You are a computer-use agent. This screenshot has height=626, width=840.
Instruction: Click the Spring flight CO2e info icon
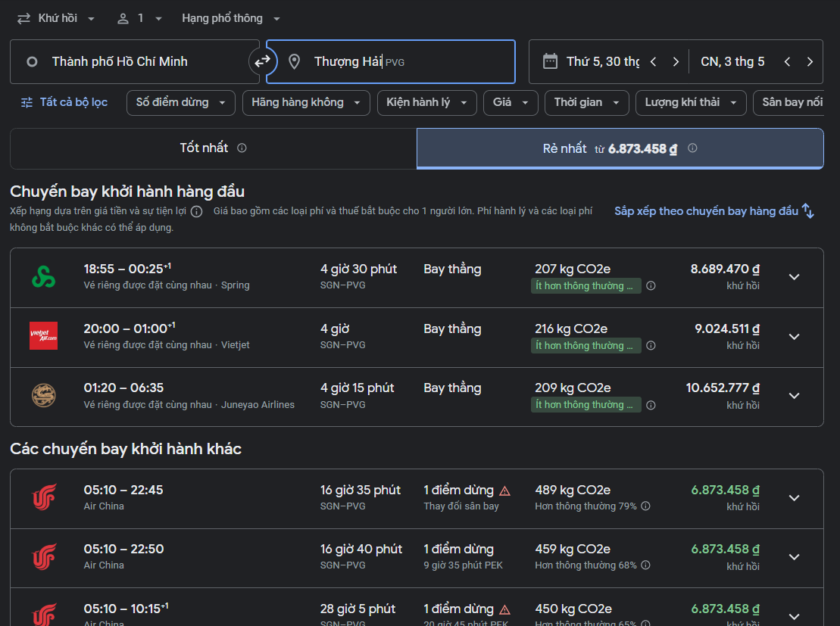tap(651, 286)
